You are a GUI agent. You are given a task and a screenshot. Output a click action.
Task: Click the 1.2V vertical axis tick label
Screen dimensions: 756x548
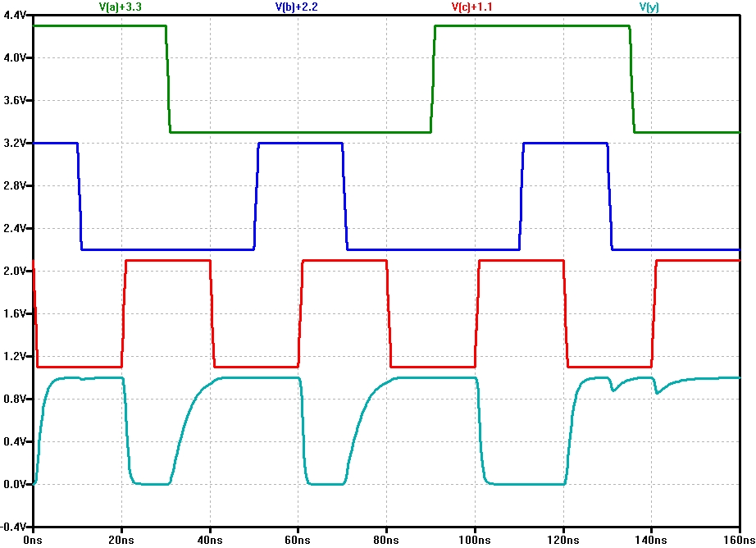coord(14,356)
